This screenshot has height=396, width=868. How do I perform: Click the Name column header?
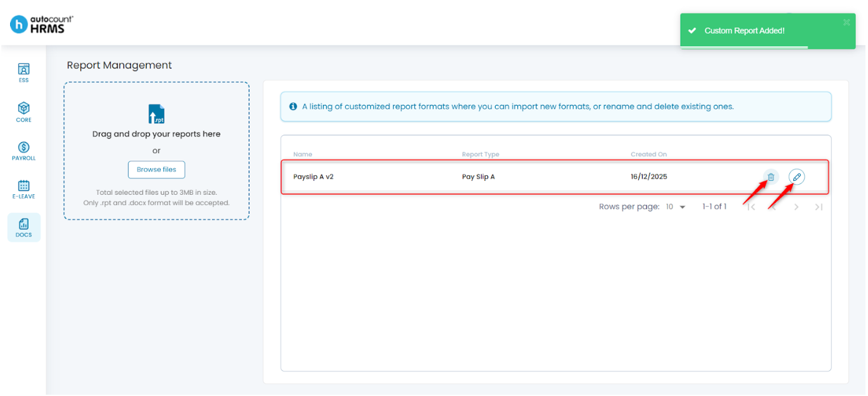click(303, 154)
